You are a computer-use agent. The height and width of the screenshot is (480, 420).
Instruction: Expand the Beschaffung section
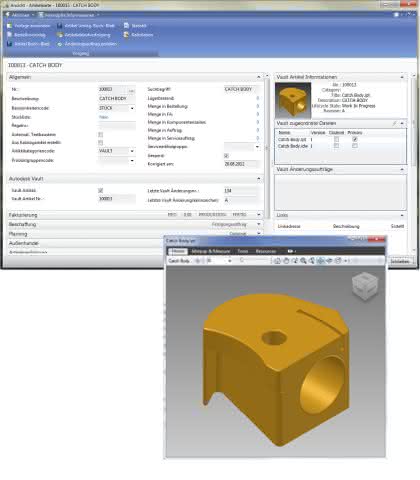pos(259,224)
